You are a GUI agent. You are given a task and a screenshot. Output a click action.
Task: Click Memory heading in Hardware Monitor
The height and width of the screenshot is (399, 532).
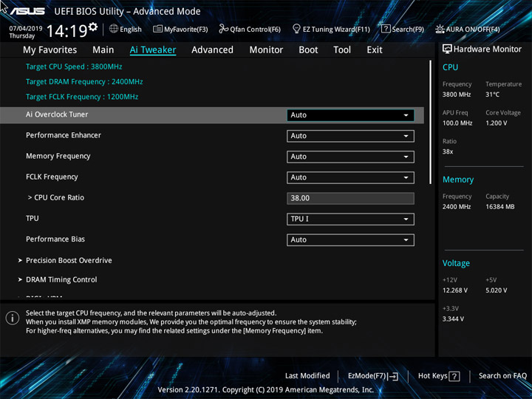pyautogui.click(x=458, y=180)
